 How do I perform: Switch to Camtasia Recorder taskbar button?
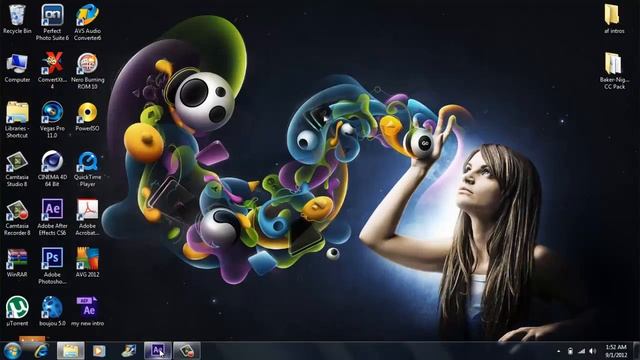(187, 351)
